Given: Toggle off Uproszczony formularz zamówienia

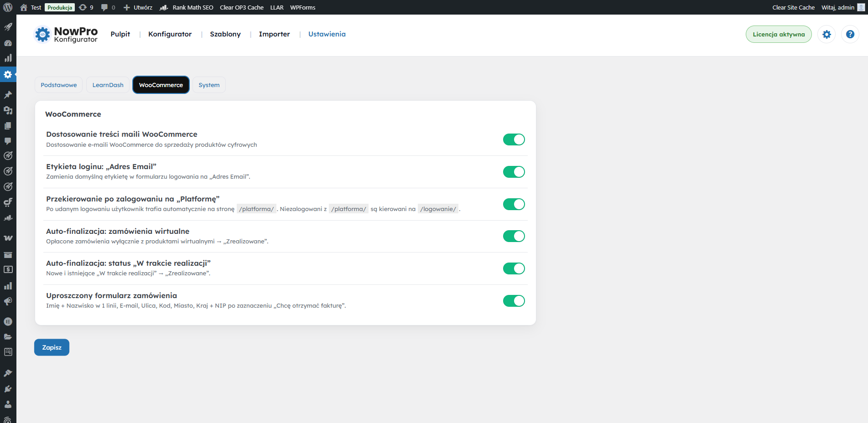Looking at the screenshot, I should click(514, 301).
